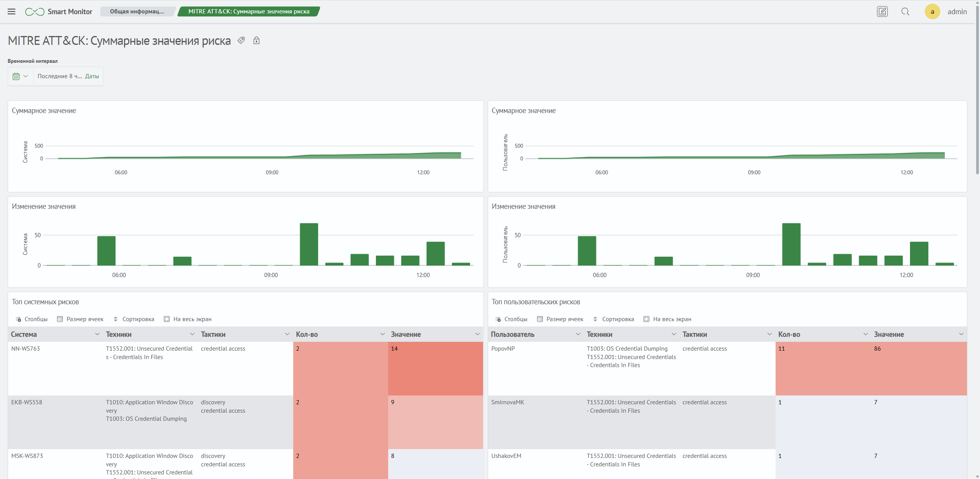This screenshot has height=479, width=980.
Task: Click the Даты link in time filter
Action: point(92,76)
